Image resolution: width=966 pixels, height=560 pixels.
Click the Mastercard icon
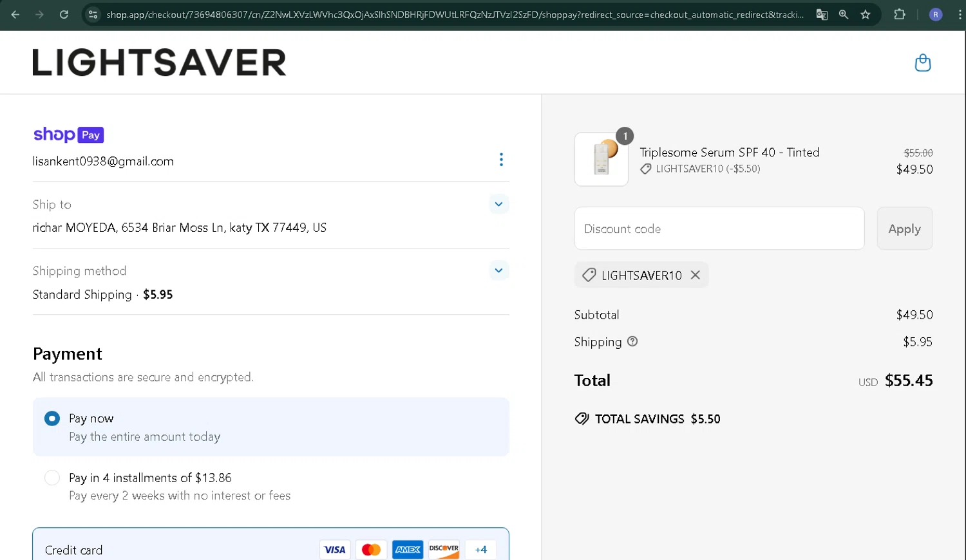(x=371, y=550)
